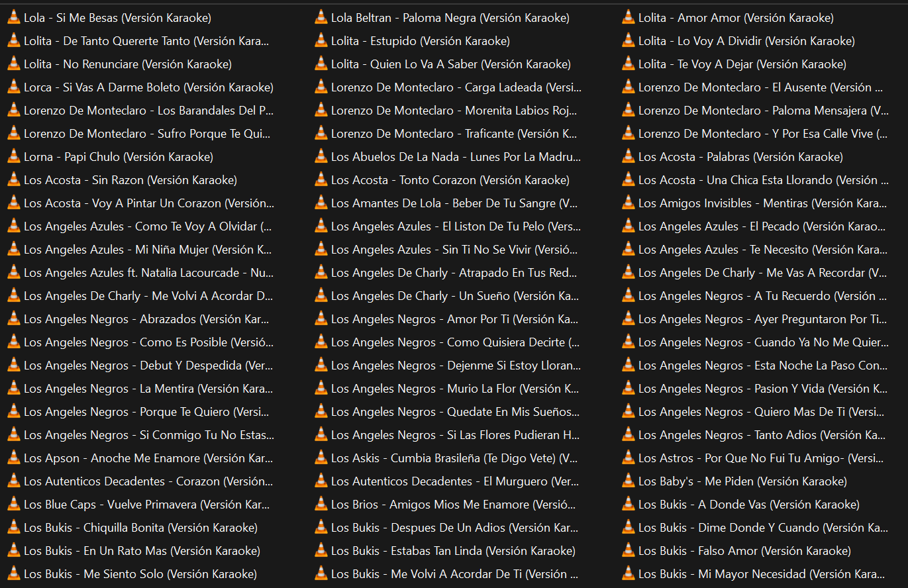Viewport: 908px width, 588px height.
Task: Select Los Angeles Negros - Murio La Flor
Action: 455,389
